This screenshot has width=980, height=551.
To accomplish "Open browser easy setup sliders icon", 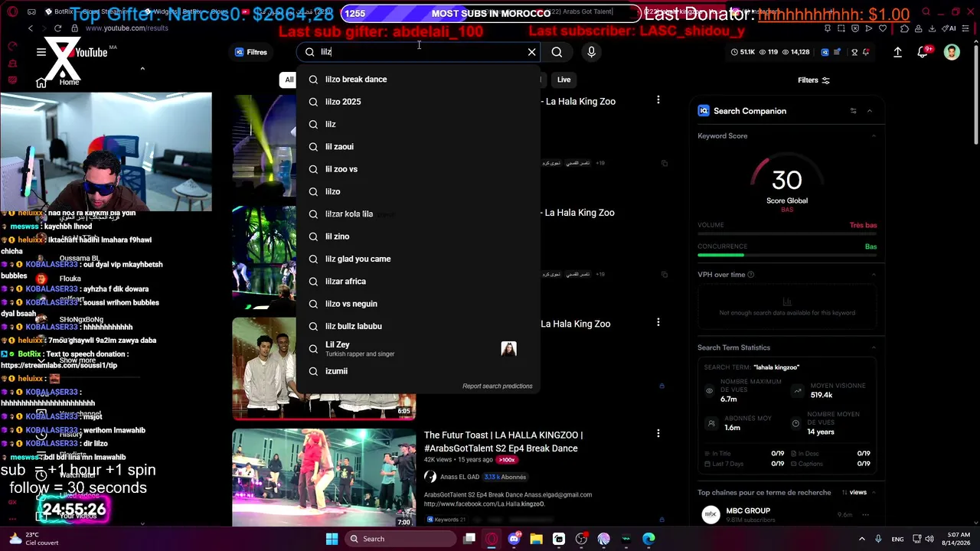I will click(966, 28).
